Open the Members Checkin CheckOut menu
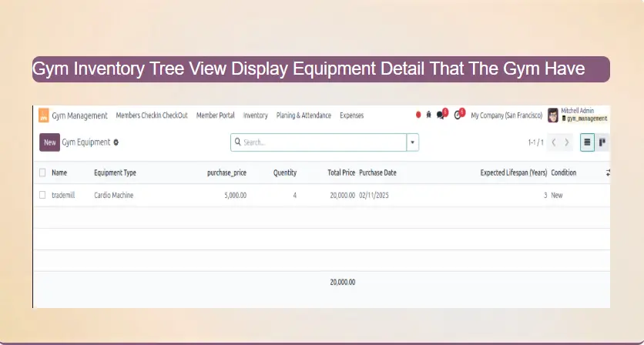The height and width of the screenshot is (345, 644). [x=152, y=116]
